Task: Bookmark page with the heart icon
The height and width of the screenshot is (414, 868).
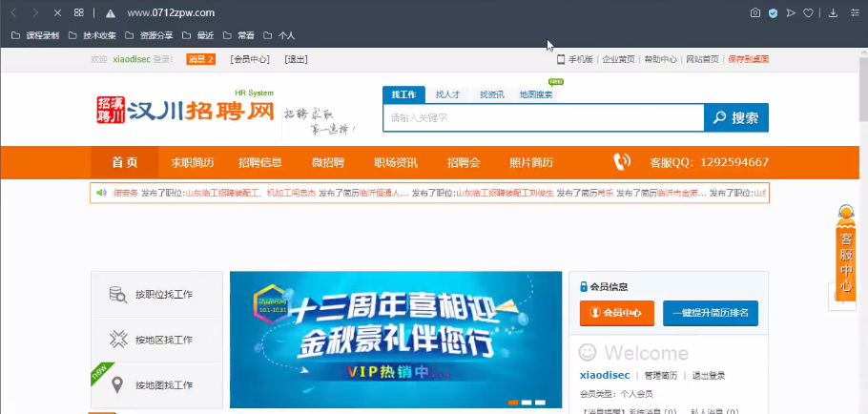Action: pos(808,12)
